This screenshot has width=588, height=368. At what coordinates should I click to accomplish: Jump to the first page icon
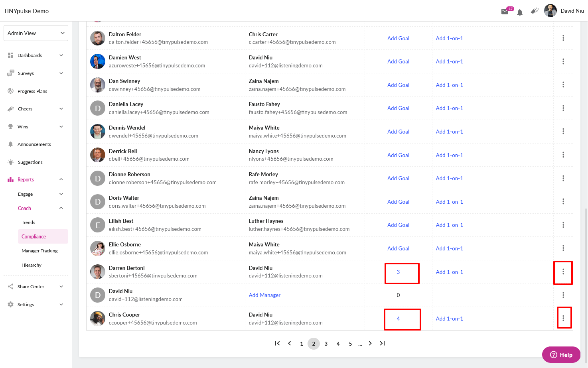click(x=277, y=343)
